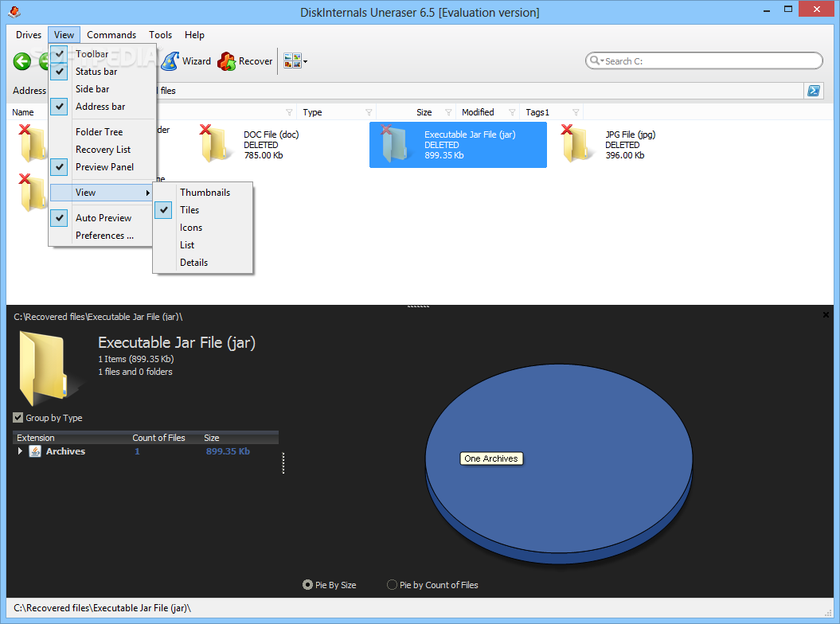Select the DOC File (doc) deleted folder
The height and width of the screenshot is (624, 840).
click(250, 145)
